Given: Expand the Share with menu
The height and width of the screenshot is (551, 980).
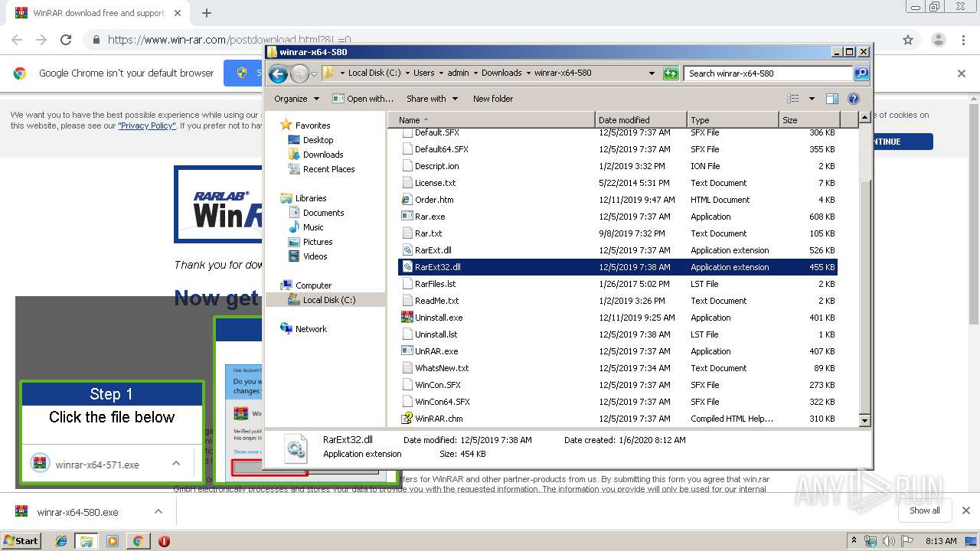Looking at the screenshot, I should [433, 99].
